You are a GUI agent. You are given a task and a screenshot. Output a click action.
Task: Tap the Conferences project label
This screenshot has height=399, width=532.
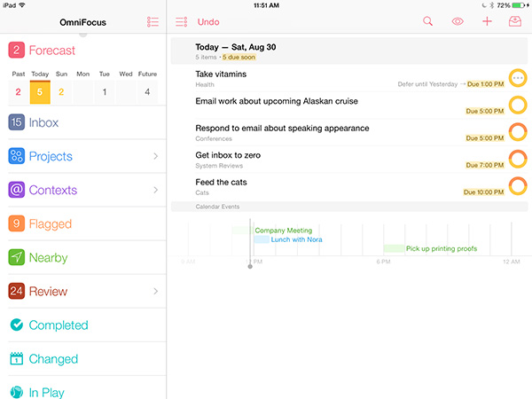point(214,139)
